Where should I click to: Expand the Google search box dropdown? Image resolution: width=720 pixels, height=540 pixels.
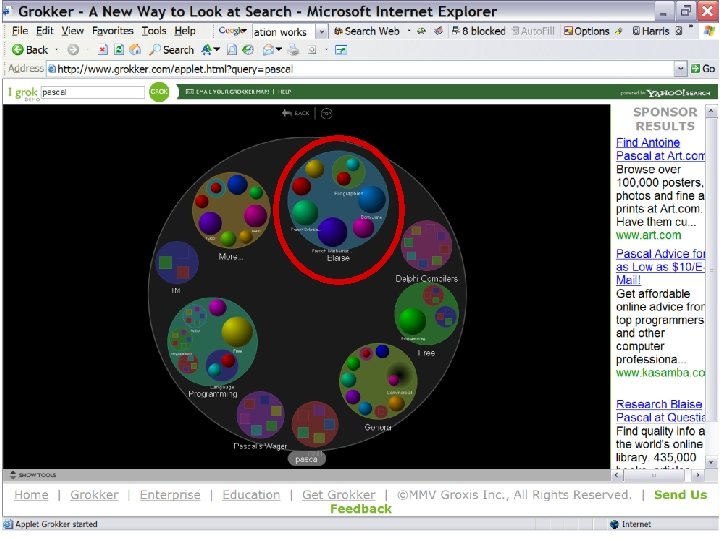[322, 32]
